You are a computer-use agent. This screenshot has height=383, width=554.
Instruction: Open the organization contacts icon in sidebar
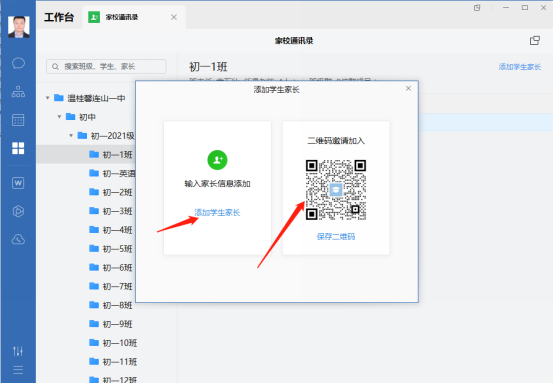pos(18,92)
